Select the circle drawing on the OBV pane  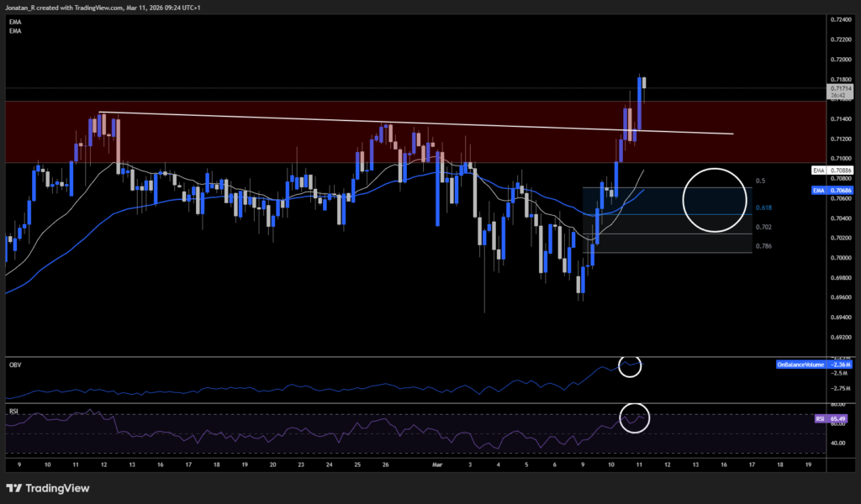coord(630,366)
